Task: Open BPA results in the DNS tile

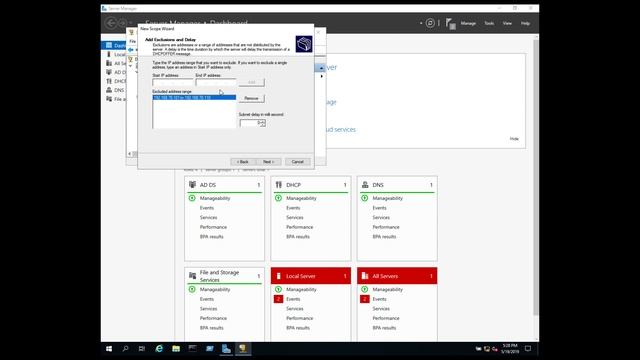Action: pos(384,237)
